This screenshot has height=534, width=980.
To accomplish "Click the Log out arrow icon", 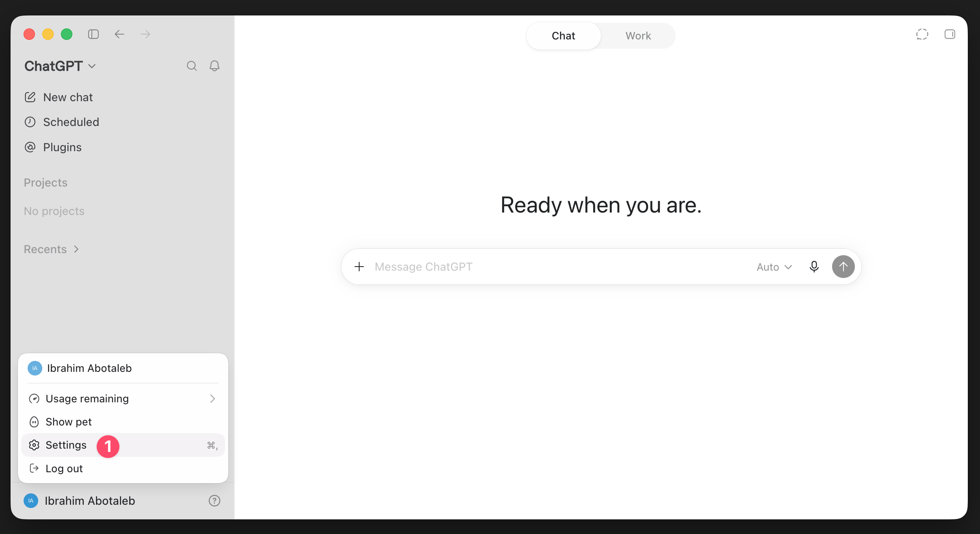I will pyautogui.click(x=34, y=468).
